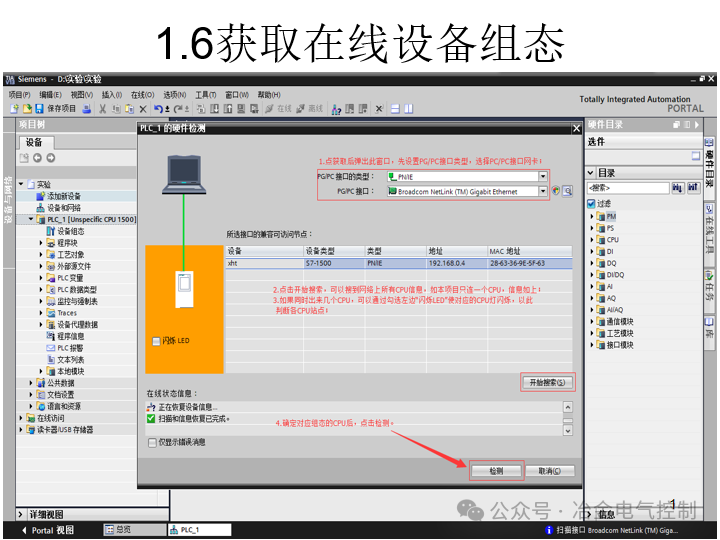The height and width of the screenshot is (540, 720).
Task: Click online status scrollbar up arrow
Action: [568, 407]
